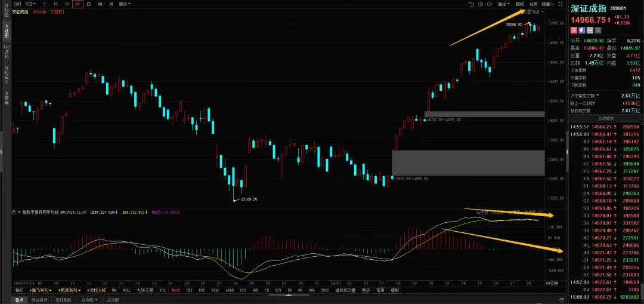Click the 60分钟 period label at chart corner

pyautogui.click(x=551, y=283)
